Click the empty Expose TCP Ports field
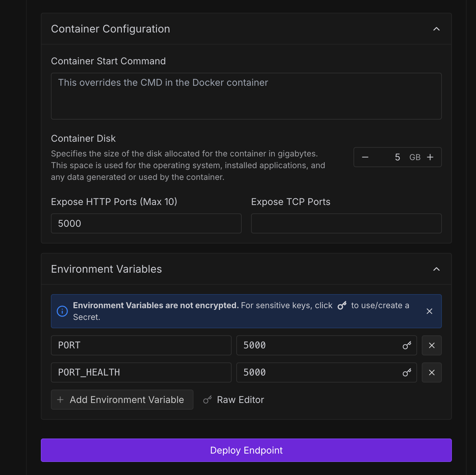The image size is (476, 475). 346,223
